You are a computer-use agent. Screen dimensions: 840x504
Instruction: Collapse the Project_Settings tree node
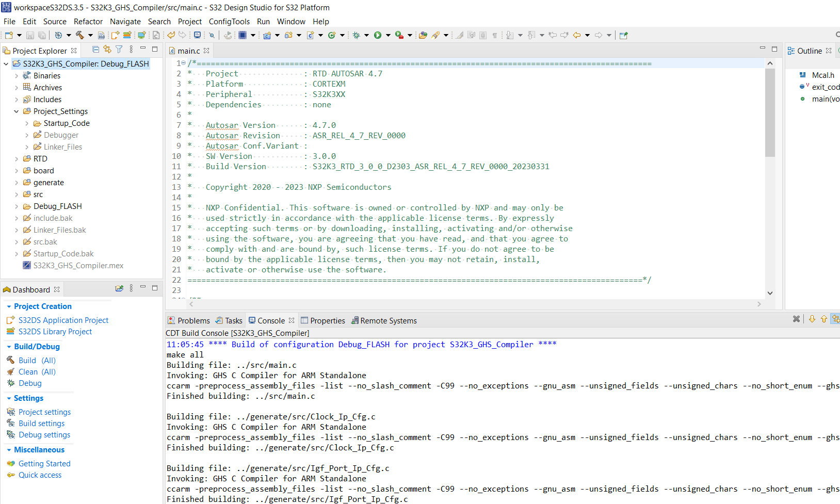17,111
